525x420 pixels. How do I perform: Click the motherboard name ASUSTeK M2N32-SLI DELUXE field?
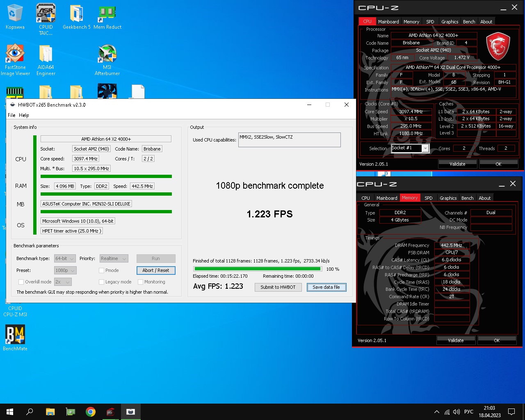(x=86, y=204)
